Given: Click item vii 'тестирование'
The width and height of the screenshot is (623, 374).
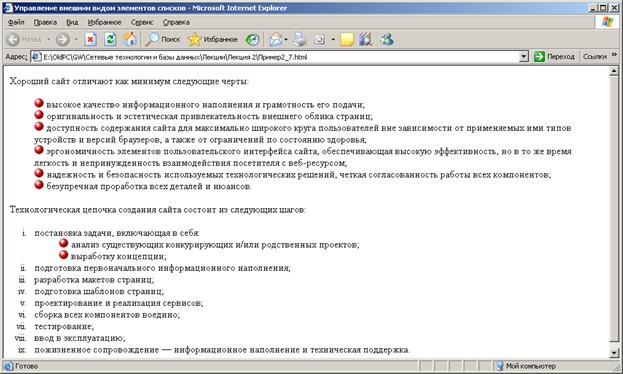Looking at the screenshot, I should point(64,327).
